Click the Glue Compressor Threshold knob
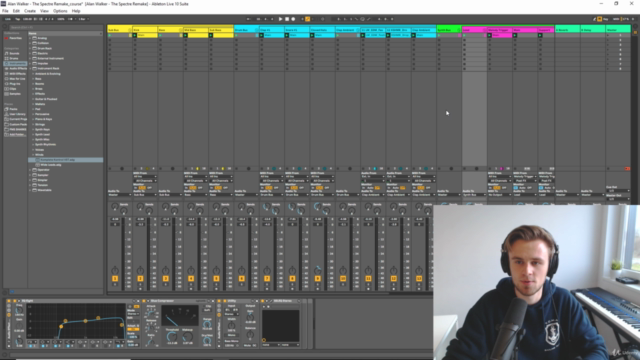Screen dimensions: 640x360 (172, 337)
